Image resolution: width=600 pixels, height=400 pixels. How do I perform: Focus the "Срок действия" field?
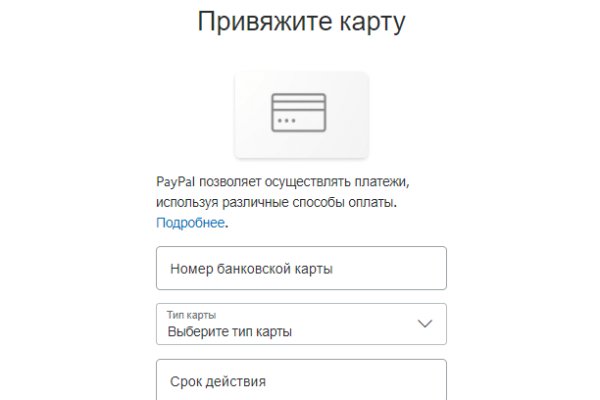[x=301, y=381]
